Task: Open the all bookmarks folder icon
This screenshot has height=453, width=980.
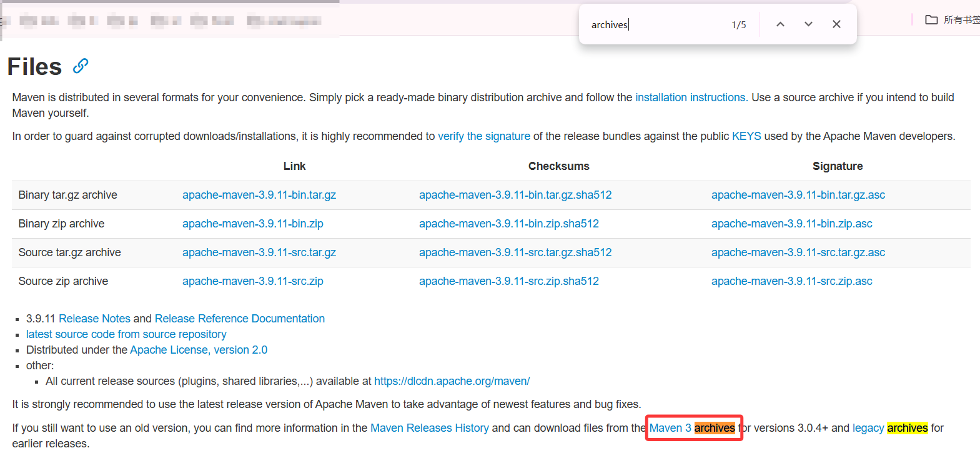Action: [931, 20]
